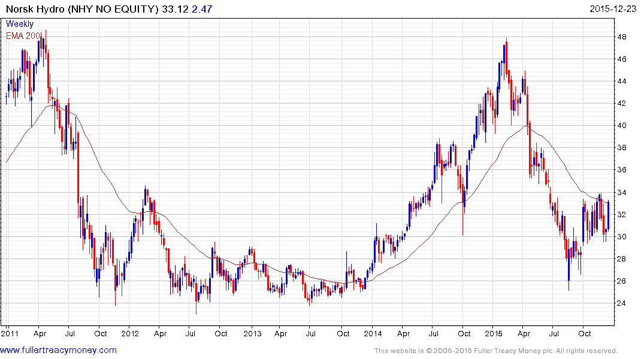Click the 2013 time axis label
The height and width of the screenshot is (359, 644).
[252, 333]
